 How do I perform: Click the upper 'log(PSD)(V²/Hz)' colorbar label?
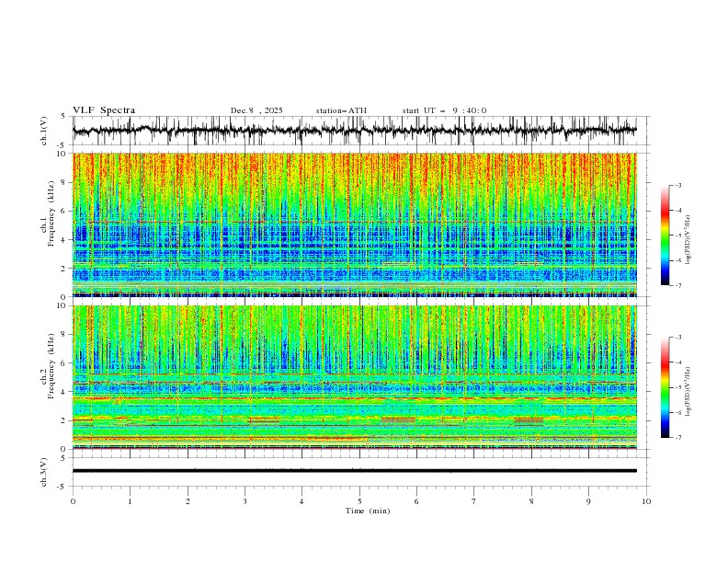(688, 240)
